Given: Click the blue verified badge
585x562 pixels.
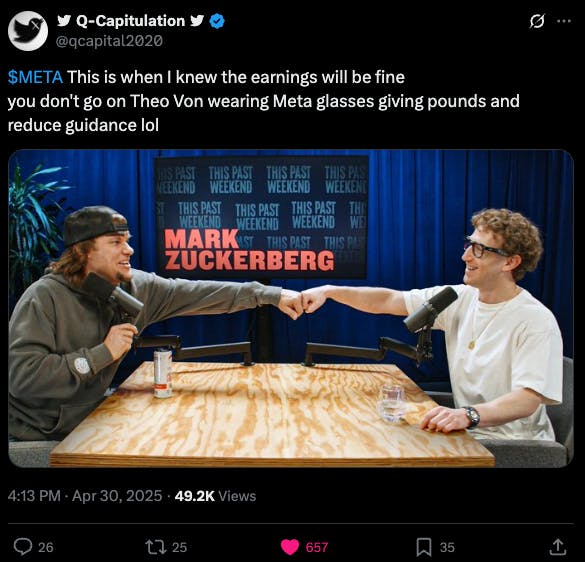Looking at the screenshot, I should [217, 21].
